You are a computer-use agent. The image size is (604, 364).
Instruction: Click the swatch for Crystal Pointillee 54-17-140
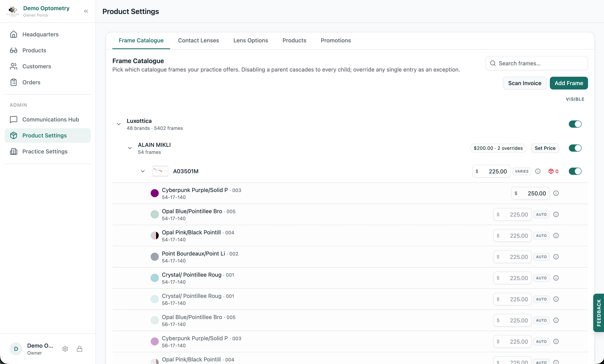coord(154,278)
